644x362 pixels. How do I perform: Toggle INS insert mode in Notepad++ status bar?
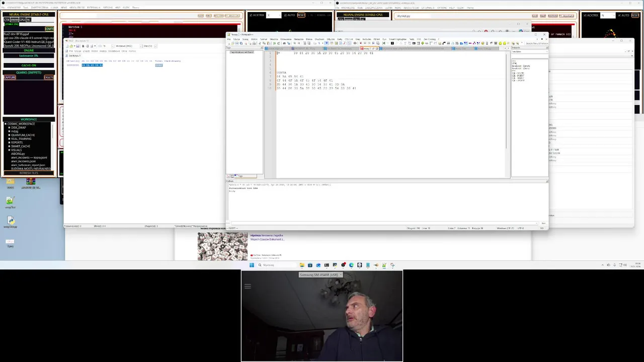coord(542,228)
